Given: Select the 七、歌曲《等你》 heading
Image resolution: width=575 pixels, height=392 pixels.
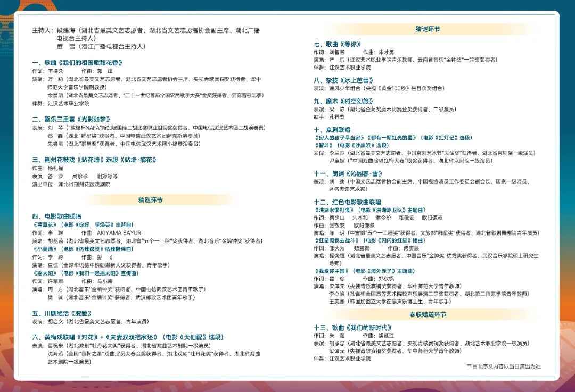Looking at the screenshot, I should coord(338,44).
